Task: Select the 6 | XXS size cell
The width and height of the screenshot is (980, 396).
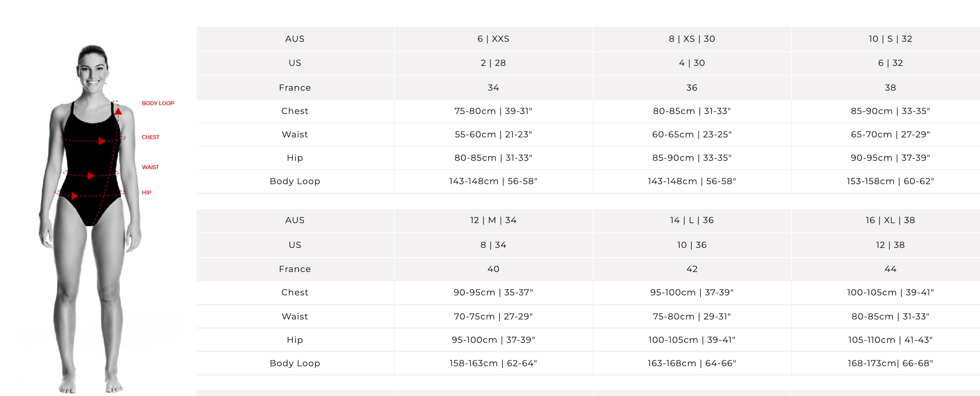Action: coord(494,39)
